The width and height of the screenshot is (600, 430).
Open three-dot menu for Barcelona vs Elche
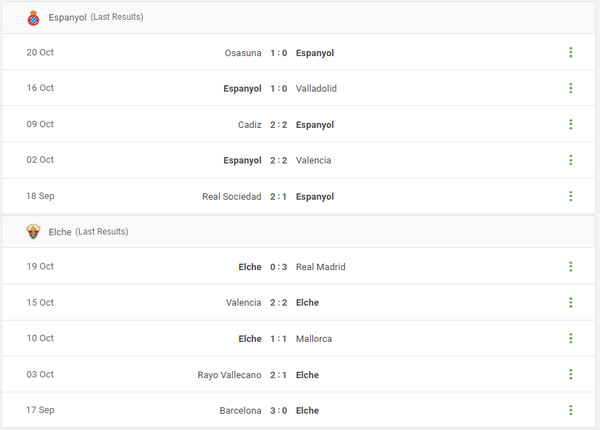(x=570, y=410)
